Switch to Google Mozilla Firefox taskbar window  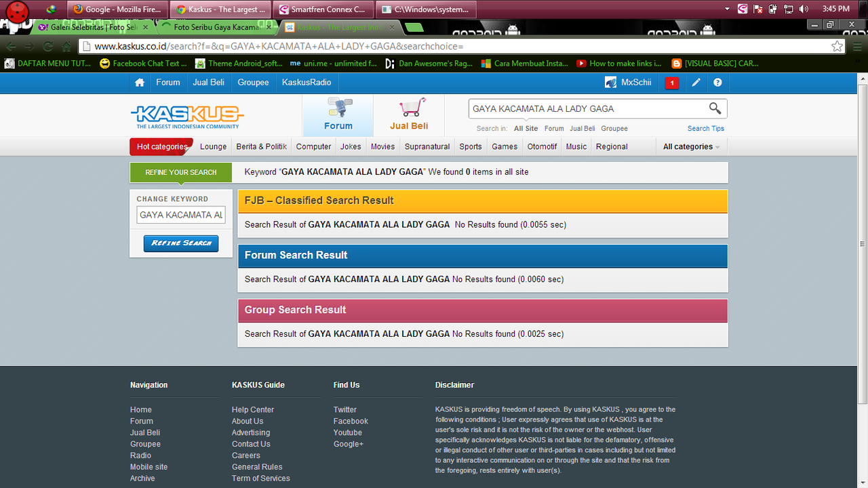[x=117, y=9]
